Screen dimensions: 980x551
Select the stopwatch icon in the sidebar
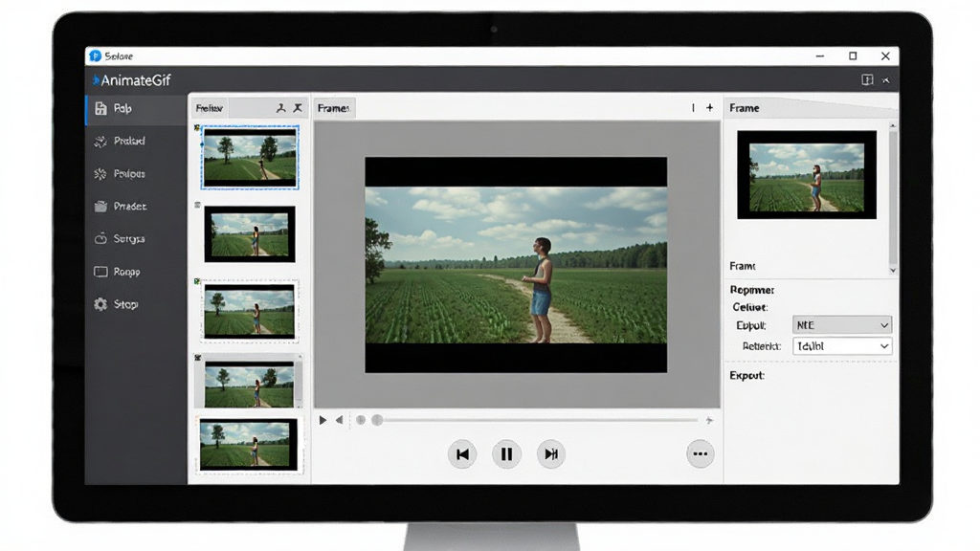pos(100,238)
